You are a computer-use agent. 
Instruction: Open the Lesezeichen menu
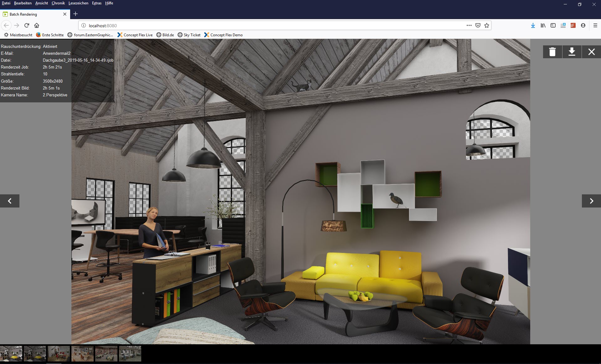pyautogui.click(x=78, y=3)
